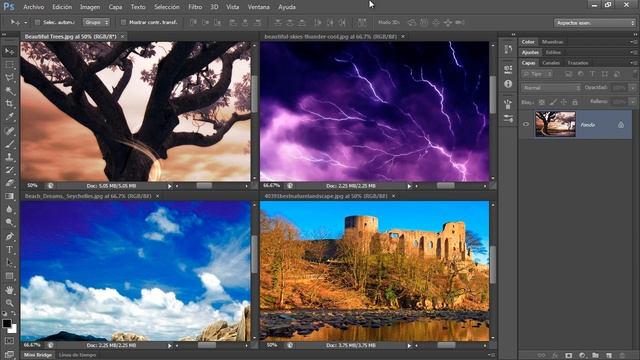This screenshot has height=360, width=640.
Task: Select the Crop tool
Action: [9, 104]
